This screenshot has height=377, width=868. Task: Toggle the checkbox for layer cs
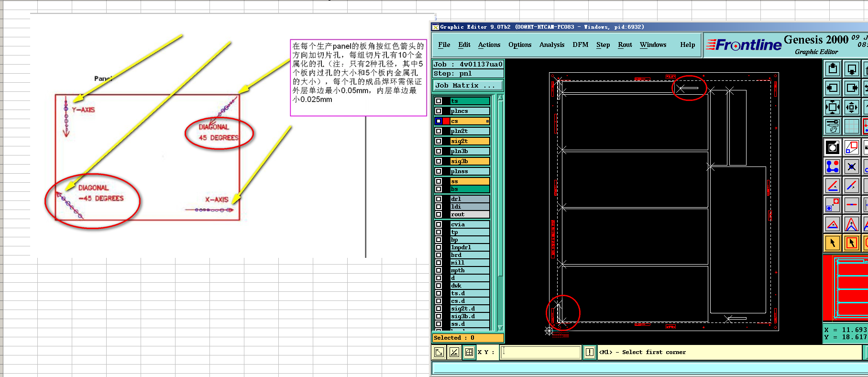[x=439, y=121]
